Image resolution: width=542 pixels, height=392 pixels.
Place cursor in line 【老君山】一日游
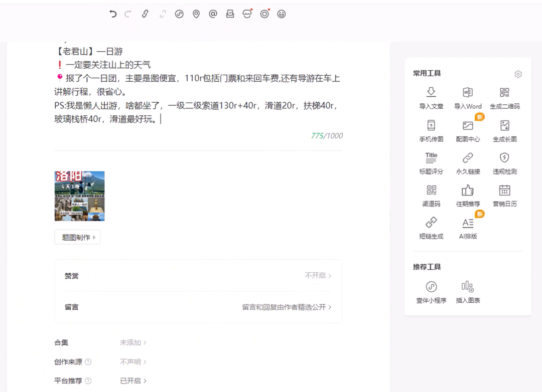click(89, 52)
